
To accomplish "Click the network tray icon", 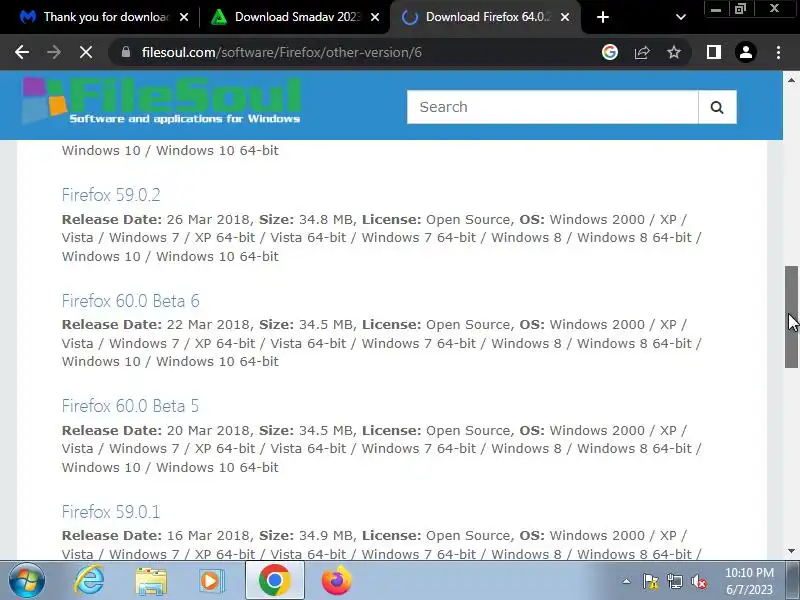I will pos(675,581).
